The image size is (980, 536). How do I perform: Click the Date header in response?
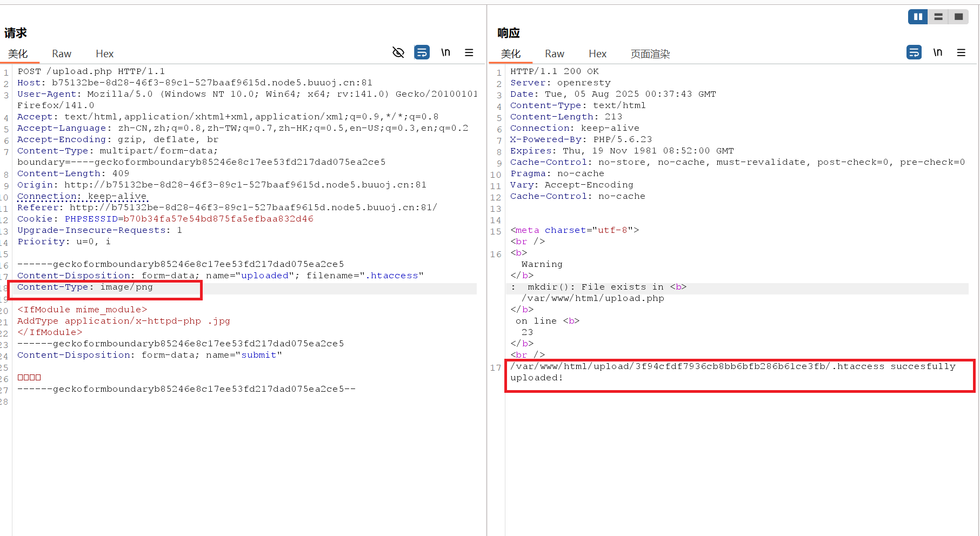click(613, 94)
